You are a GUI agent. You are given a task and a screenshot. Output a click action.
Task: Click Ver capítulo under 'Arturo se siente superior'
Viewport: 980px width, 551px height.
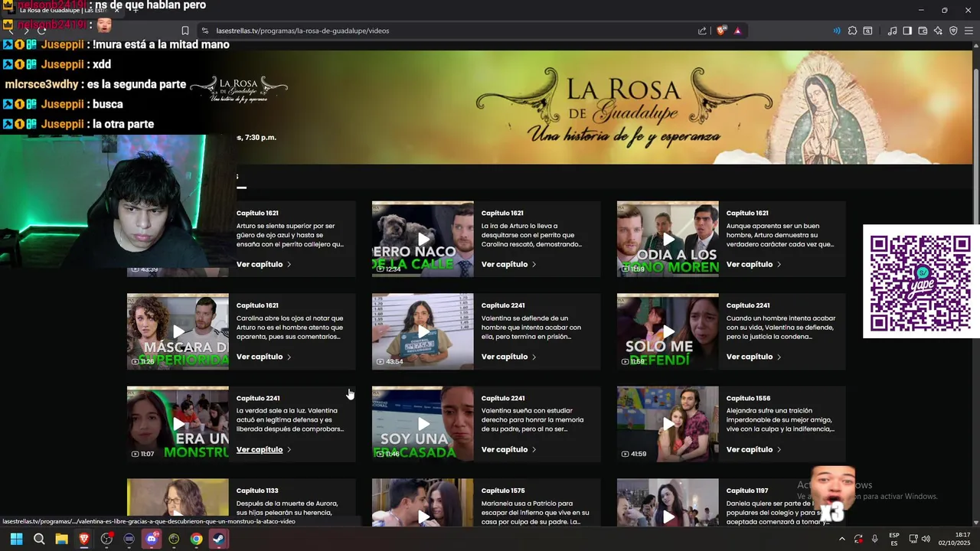coord(260,264)
